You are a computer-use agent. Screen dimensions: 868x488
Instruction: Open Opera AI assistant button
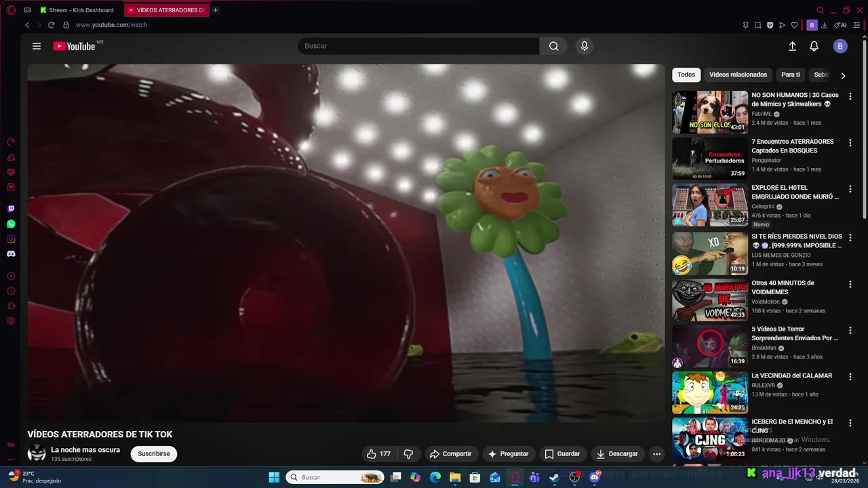pyautogui.click(x=840, y=25)
